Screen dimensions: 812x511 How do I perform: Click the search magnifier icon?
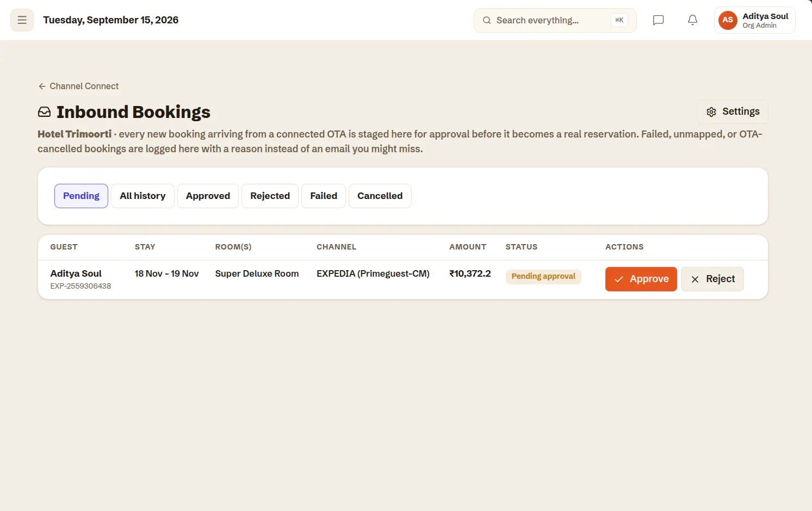(x=487, y=20)
